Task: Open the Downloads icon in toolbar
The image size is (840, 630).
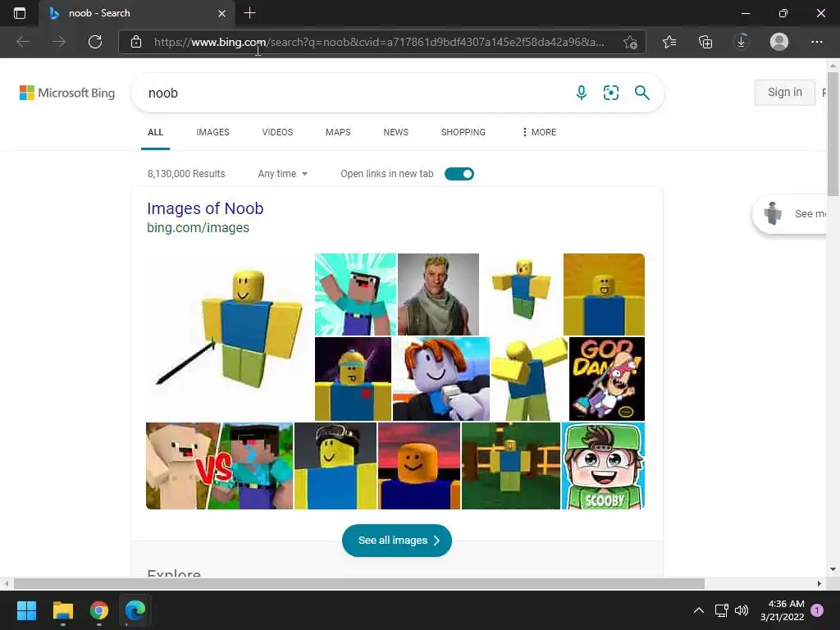Action: [742, 42]
